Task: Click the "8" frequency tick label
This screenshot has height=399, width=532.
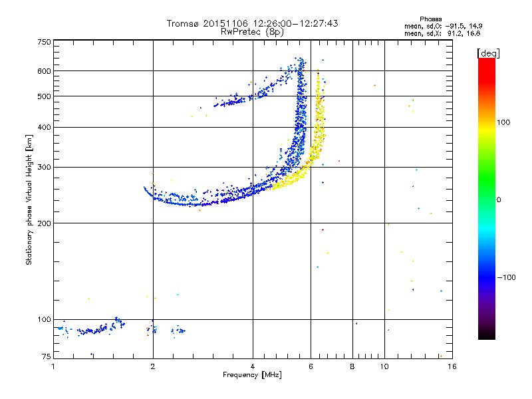Action: point(352,366)
